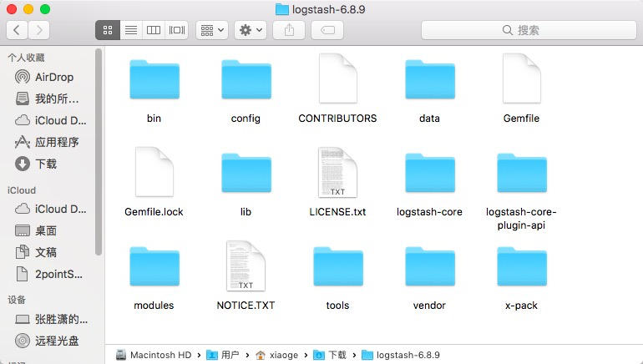Click xiaoge in the path bar
The height and width of the screenshot is (364, 643).
pyautogui.click(x=276, y=355)
